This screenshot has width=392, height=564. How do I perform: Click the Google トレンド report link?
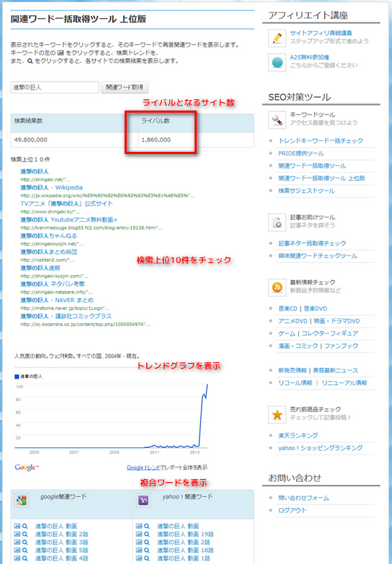143,467
